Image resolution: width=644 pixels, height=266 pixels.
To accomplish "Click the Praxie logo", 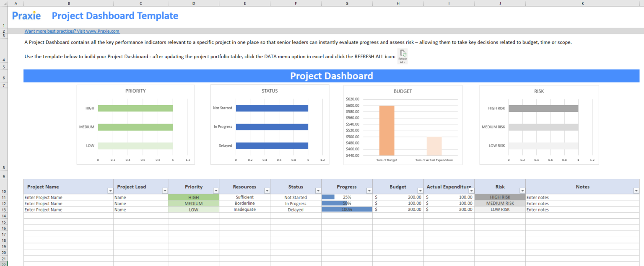I will coord(26,15).
